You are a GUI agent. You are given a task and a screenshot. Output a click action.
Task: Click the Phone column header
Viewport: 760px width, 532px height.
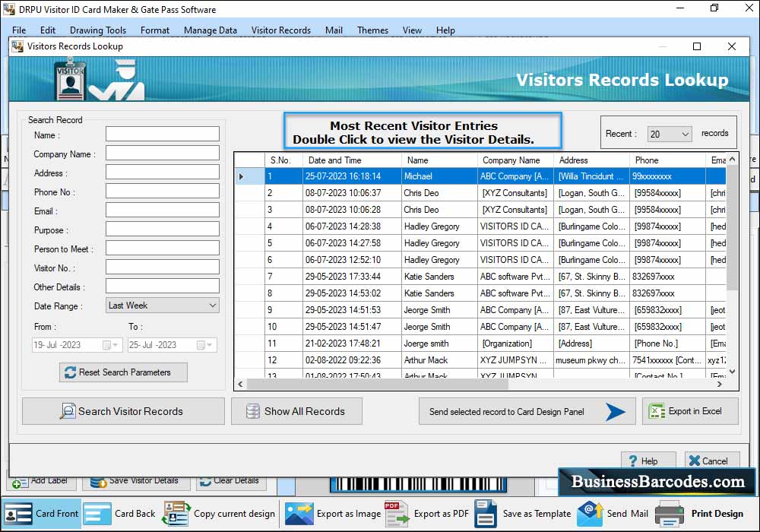[668, 160]
